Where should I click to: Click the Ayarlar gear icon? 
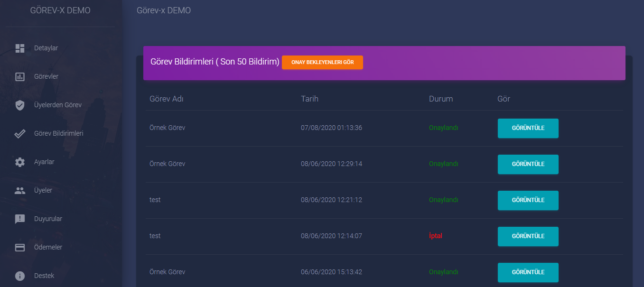[20, 162]
